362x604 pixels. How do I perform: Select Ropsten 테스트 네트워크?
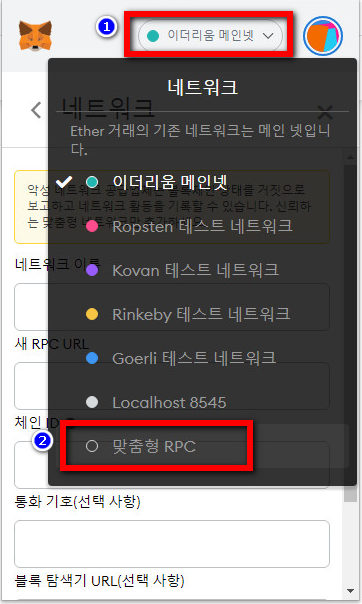[x=202, y=226]
